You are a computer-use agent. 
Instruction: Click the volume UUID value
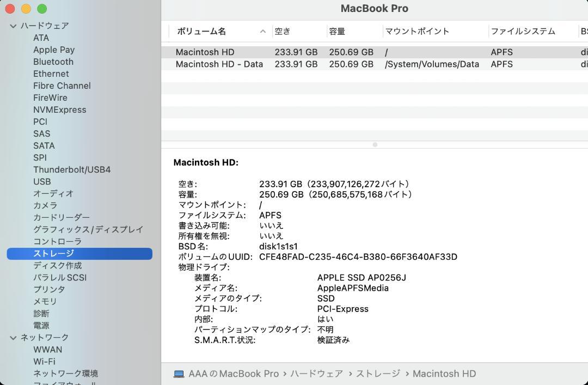pyautogui.click(x=358, y=257)
